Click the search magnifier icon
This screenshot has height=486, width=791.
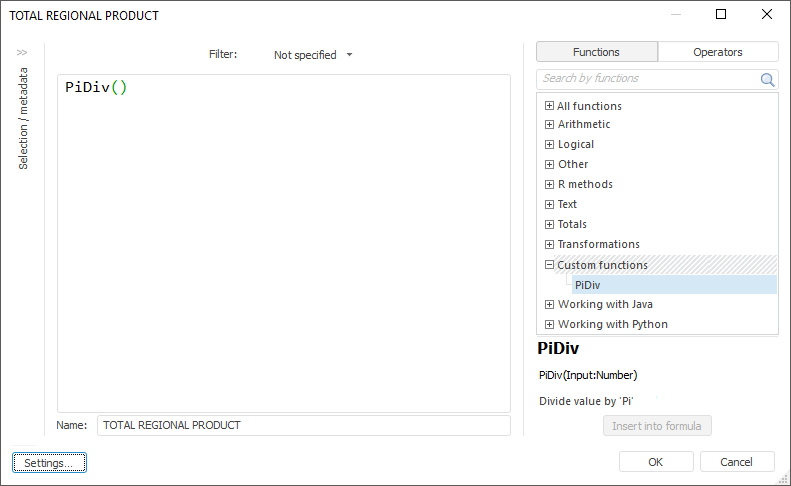(x=767, y=79)
